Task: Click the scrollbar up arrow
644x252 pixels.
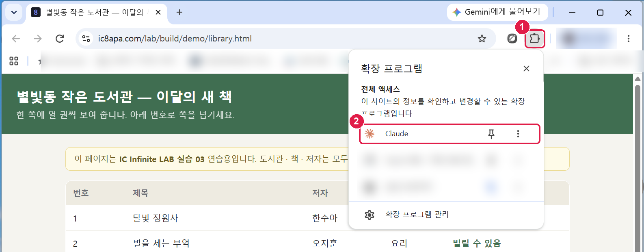Action: pos(638,79)
